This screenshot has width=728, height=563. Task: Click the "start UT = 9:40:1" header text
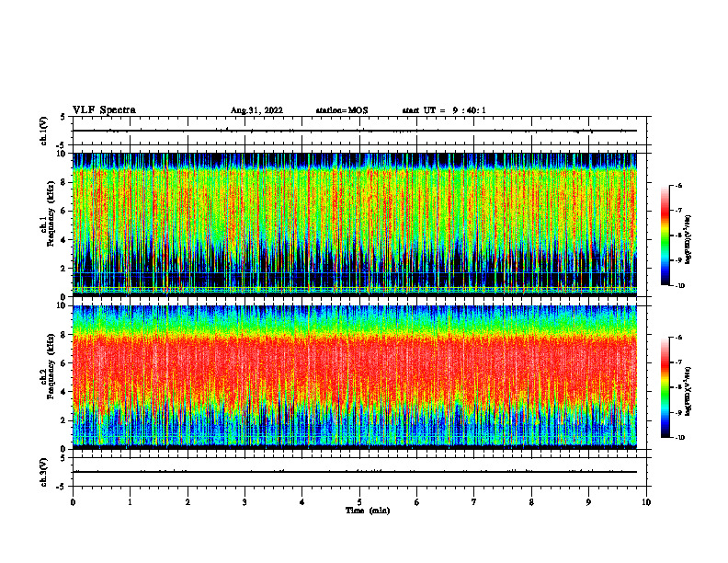(444, 110)
